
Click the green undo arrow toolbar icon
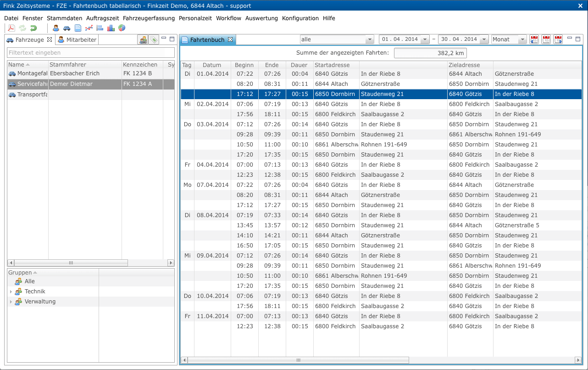(33, 28)
